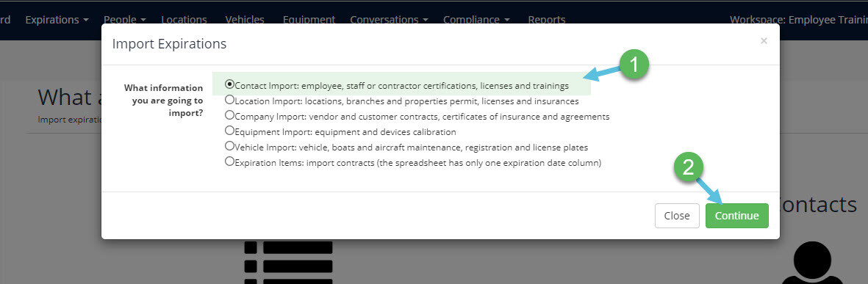Open the Expirations dropdown menu
Screen dimensions: 868x284
pos(57,19)
